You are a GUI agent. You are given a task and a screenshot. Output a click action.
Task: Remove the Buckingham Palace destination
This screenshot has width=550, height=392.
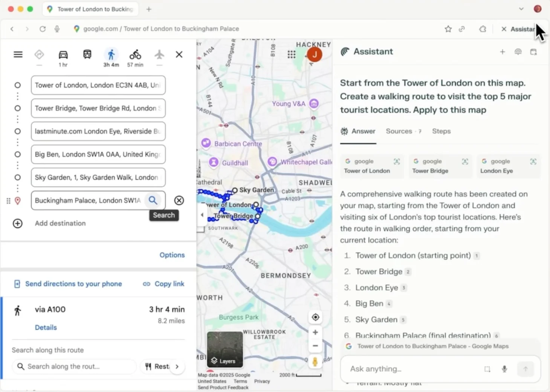(179, 200)
